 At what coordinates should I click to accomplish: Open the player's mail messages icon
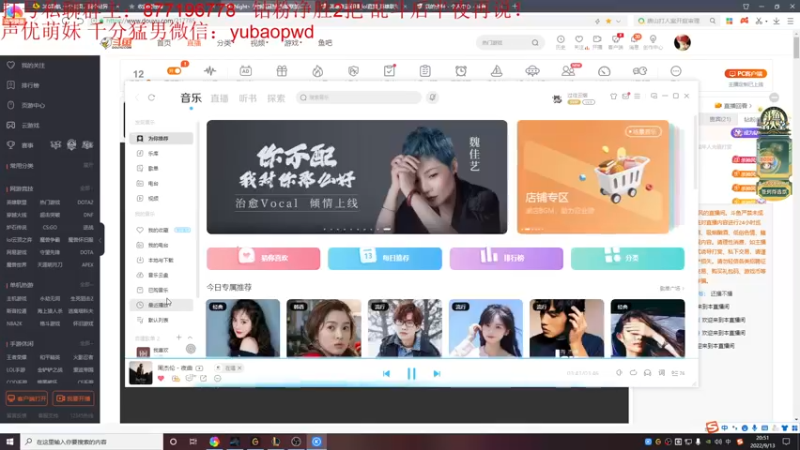626,96
